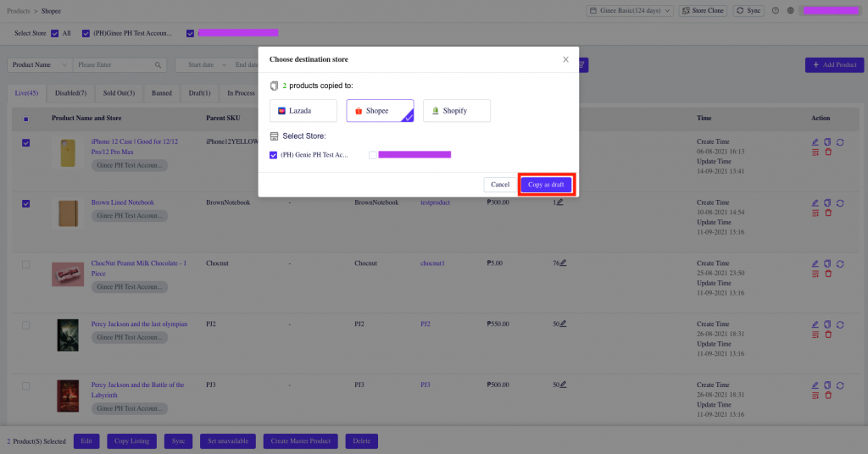Click the Please Enter search input field
Screen dimensions: 868x454
[114, 65]
